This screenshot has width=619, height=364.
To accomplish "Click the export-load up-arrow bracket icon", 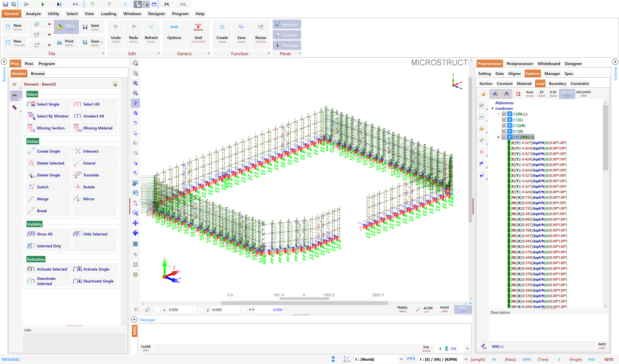I will coord(506,94).
